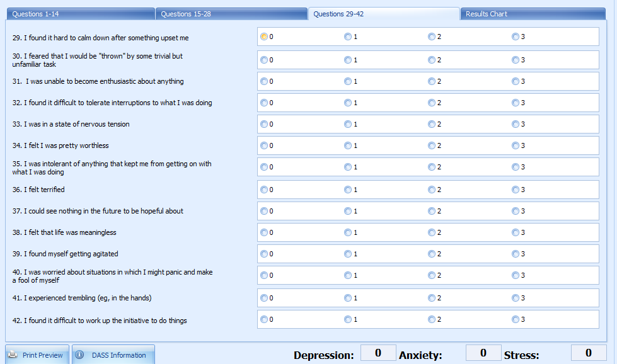Mark 3 for question 34 worthless
The image size is (617, 364).
click(515, 145)
